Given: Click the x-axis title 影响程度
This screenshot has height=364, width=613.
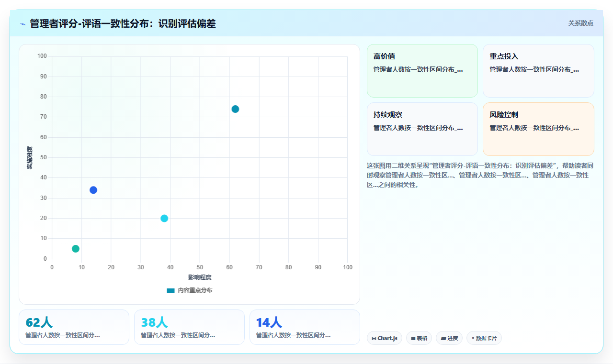Looking at the screenshot, I should tap(200, 277).
